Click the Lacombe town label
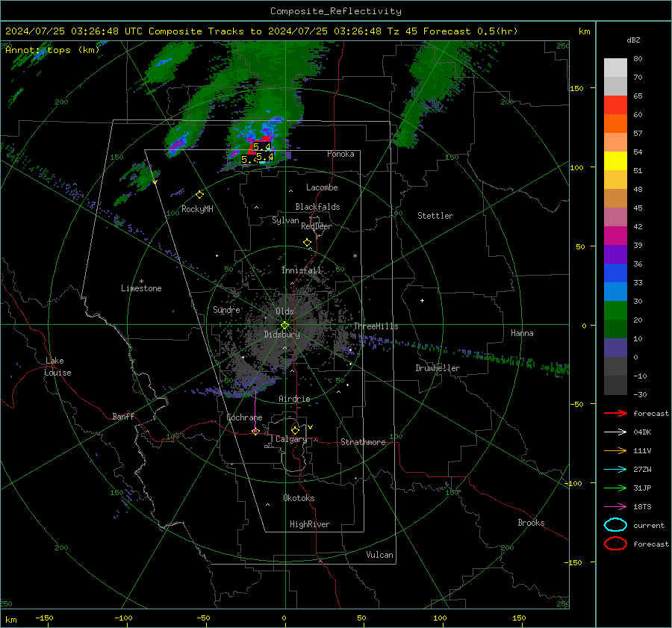The height and width of the screenshot is (628, 672). (322, 187)
